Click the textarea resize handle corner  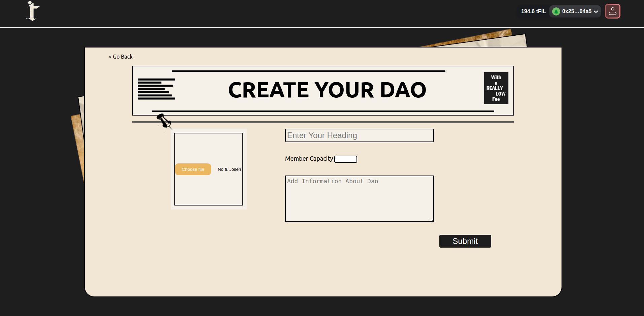(432, 220)
